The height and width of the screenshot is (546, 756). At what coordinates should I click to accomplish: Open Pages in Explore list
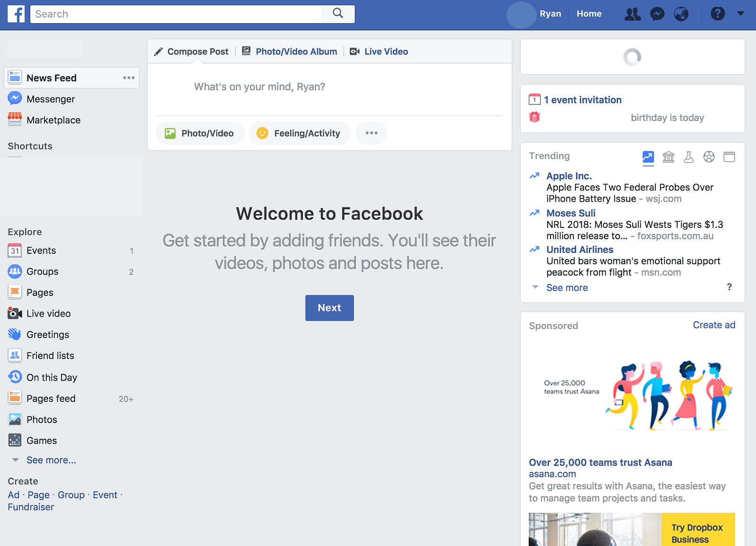click(40, 293)
